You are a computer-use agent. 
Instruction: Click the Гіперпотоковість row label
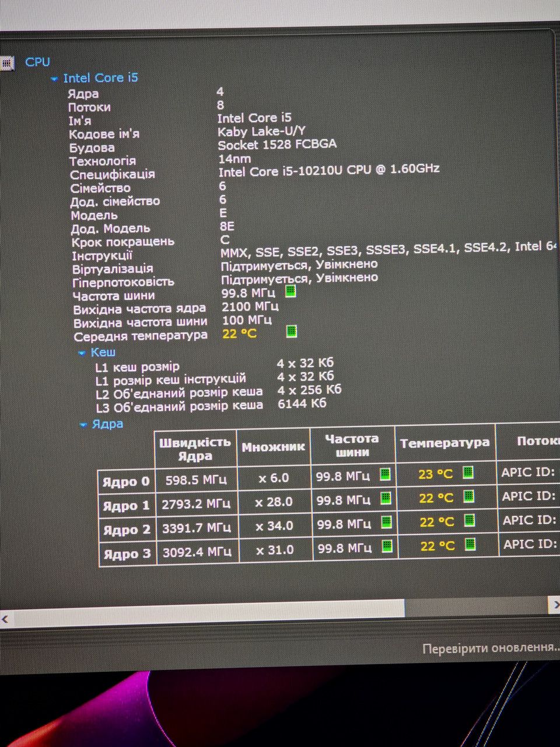[123, 282]
